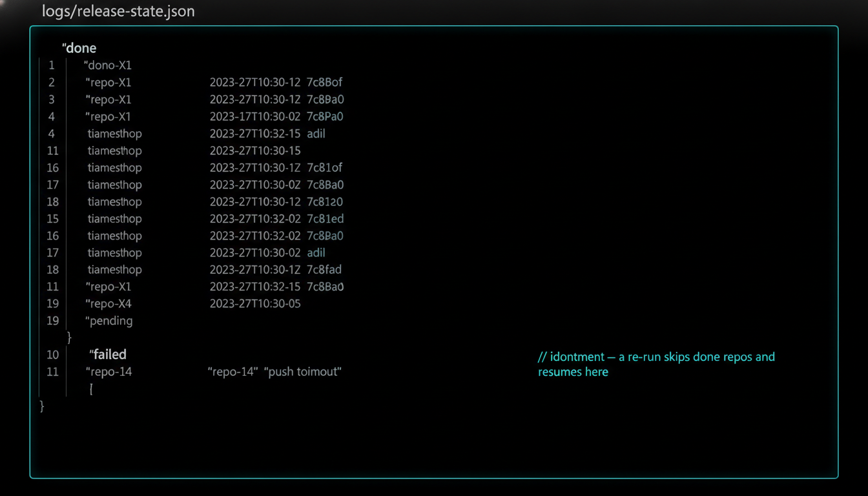Select the hash 7c81ed
This screenshot has width=868, height=496.
pyautogui.click(x=325, y=219)
